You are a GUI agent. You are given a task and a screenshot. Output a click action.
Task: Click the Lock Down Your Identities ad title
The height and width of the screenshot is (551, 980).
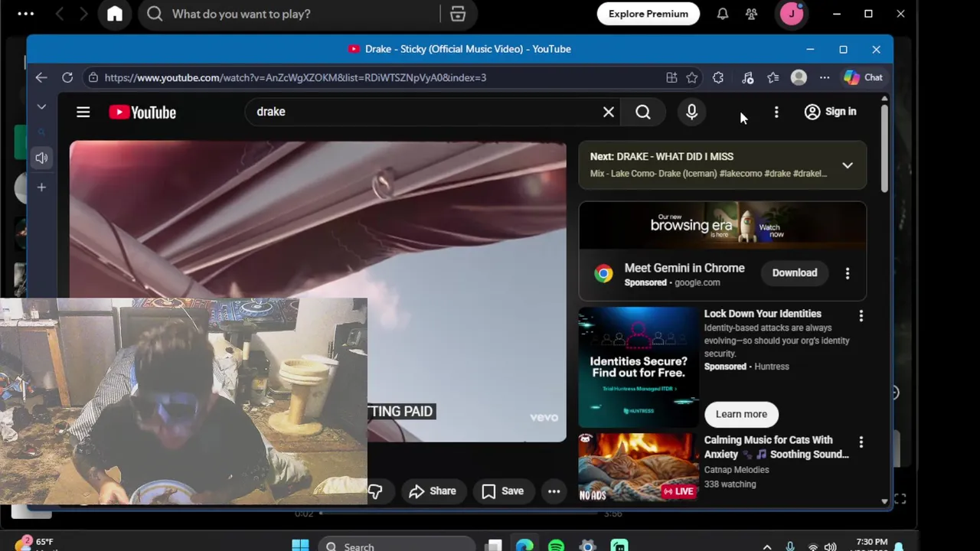coord(763,314)
